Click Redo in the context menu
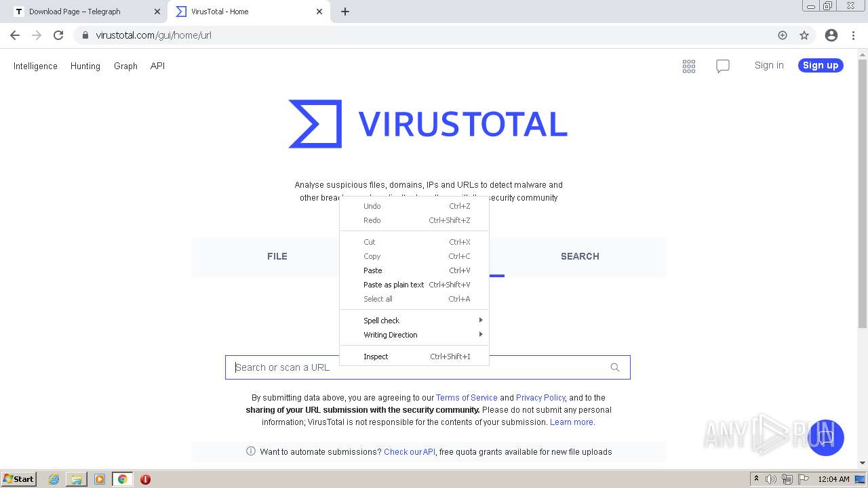The width and height of the screenshot is (868, 488). coord(414,220)
